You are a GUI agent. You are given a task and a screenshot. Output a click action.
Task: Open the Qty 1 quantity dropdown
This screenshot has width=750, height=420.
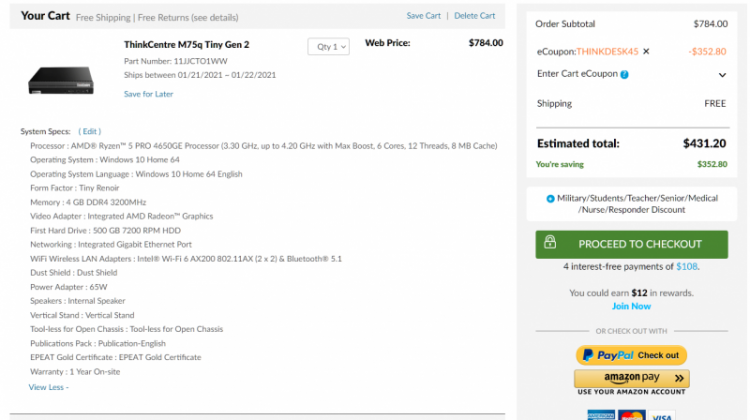[329, 46]
